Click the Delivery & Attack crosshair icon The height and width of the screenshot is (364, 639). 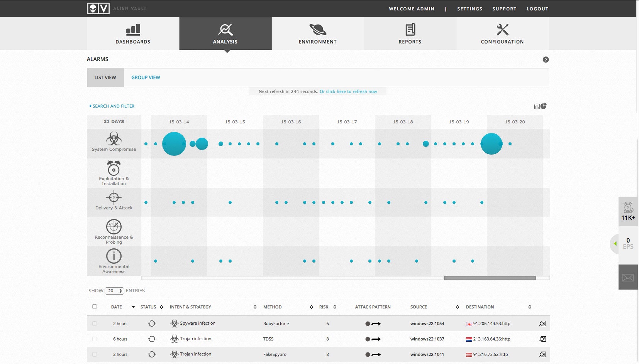click(x=114, y=197)
